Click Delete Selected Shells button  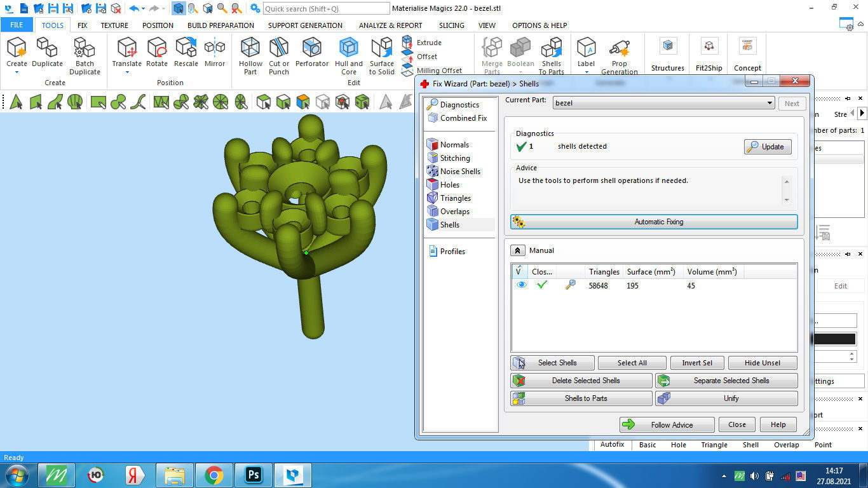581,381
